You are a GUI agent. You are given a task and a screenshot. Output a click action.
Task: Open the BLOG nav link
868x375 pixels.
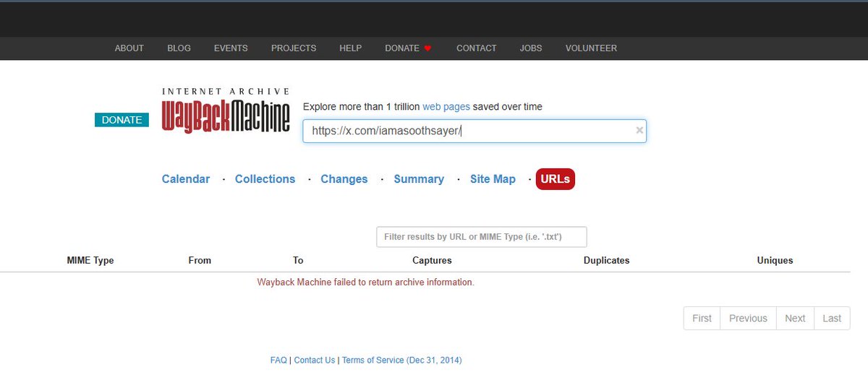pos(179,48)
